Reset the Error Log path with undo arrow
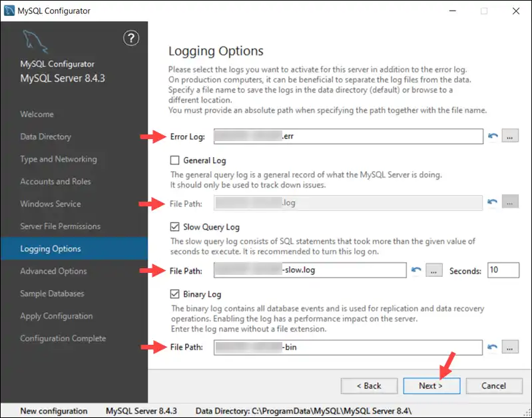This screenshot has height=418, width=532. click(493, 136)
